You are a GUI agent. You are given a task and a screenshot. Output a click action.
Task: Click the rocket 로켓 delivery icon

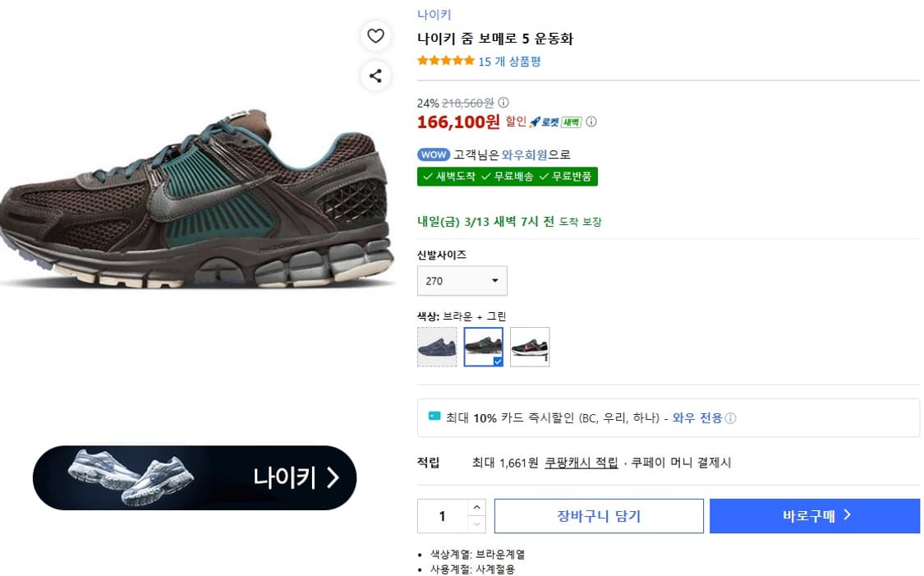[535, 122]
